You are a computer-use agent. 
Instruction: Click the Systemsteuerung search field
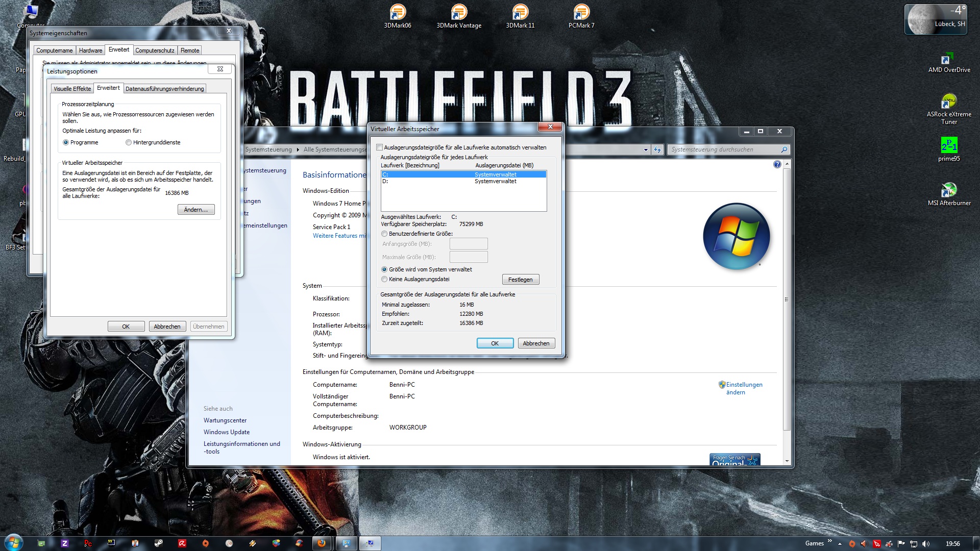click(x=728, y=149)
